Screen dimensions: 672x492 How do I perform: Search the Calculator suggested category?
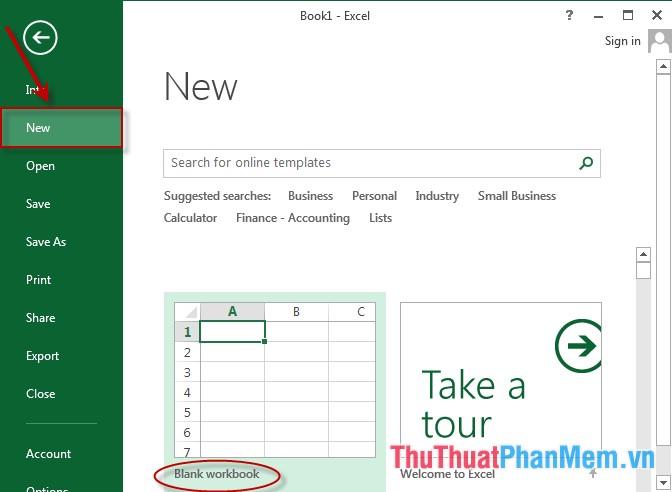click(x=190, y=218)
